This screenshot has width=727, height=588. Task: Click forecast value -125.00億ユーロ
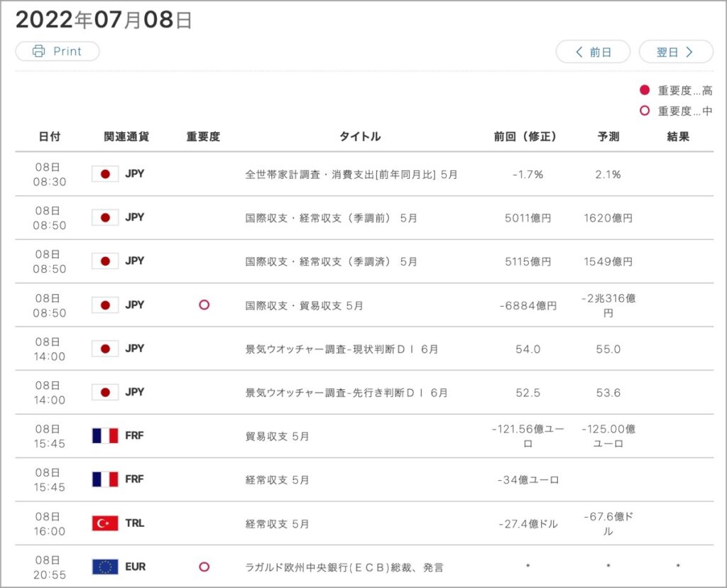pos(608,436)
